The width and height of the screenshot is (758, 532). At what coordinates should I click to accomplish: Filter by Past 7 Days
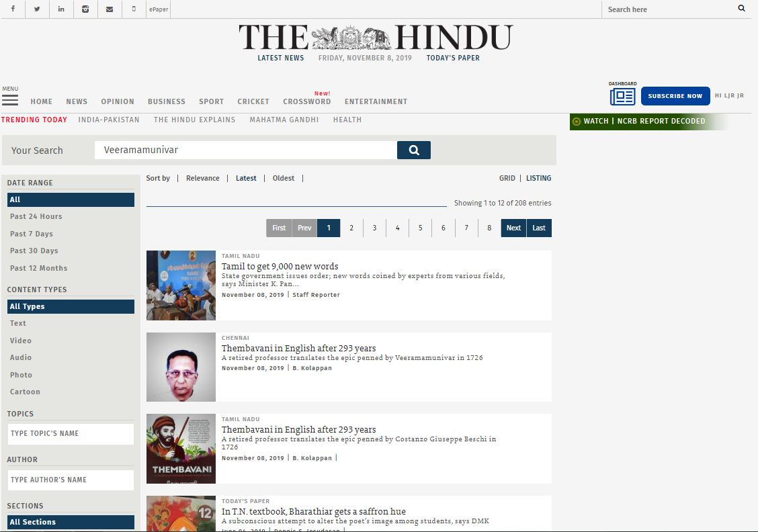click(32, 234)
